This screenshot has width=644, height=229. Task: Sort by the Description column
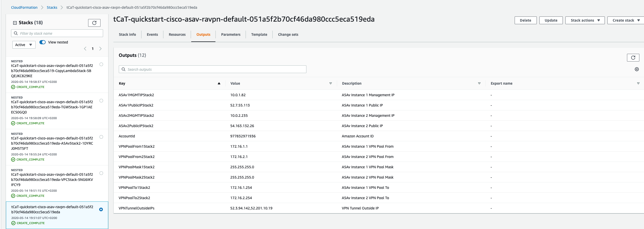pyautogui.click(x=479, y=83)
